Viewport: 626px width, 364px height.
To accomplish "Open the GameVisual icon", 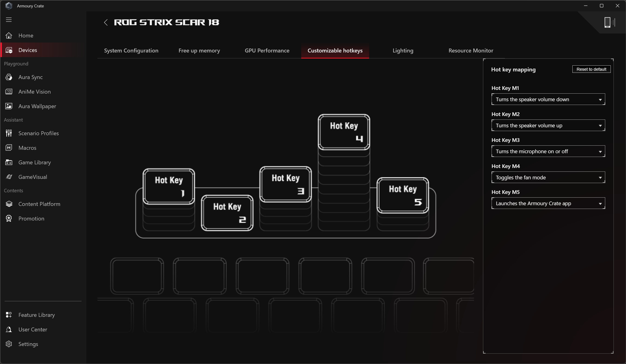I will 9,177.
